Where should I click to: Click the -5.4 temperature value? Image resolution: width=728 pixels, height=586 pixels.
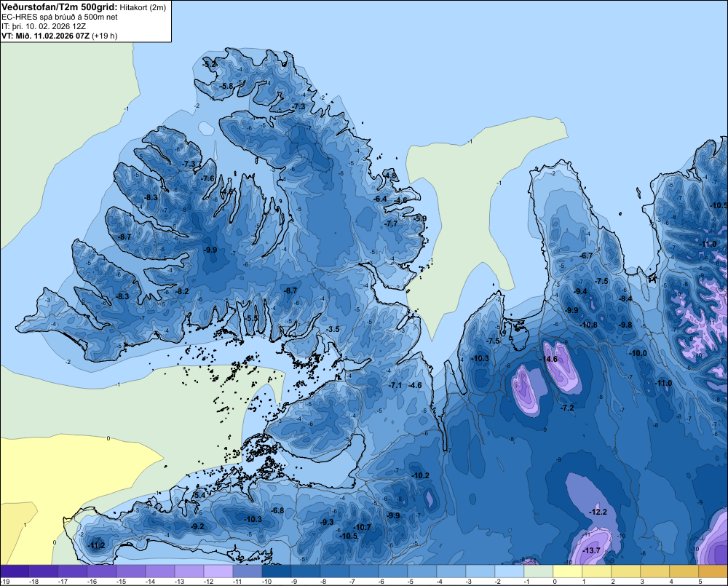[199, 495]
